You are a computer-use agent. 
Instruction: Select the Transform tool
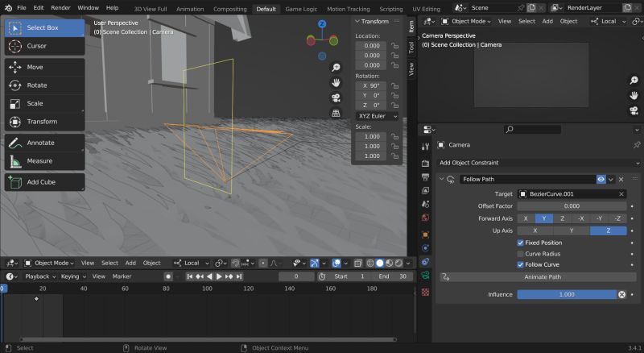coord(44,122)
